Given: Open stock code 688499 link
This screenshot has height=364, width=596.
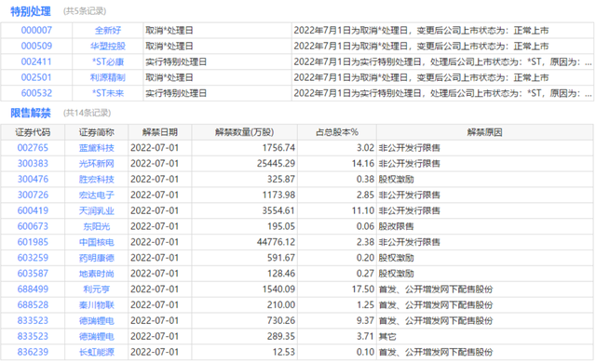Looking at the screenshot, I should click(x=33, y=290).
